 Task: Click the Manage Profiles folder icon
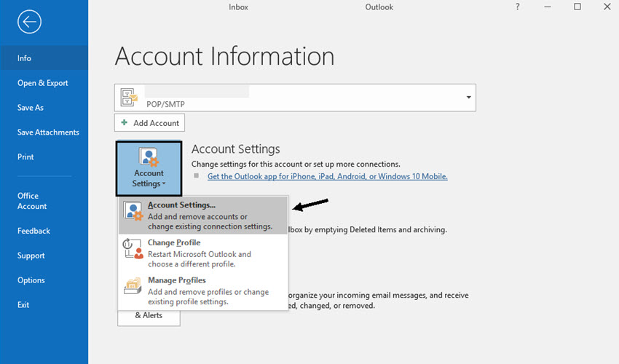click(133, 288)
